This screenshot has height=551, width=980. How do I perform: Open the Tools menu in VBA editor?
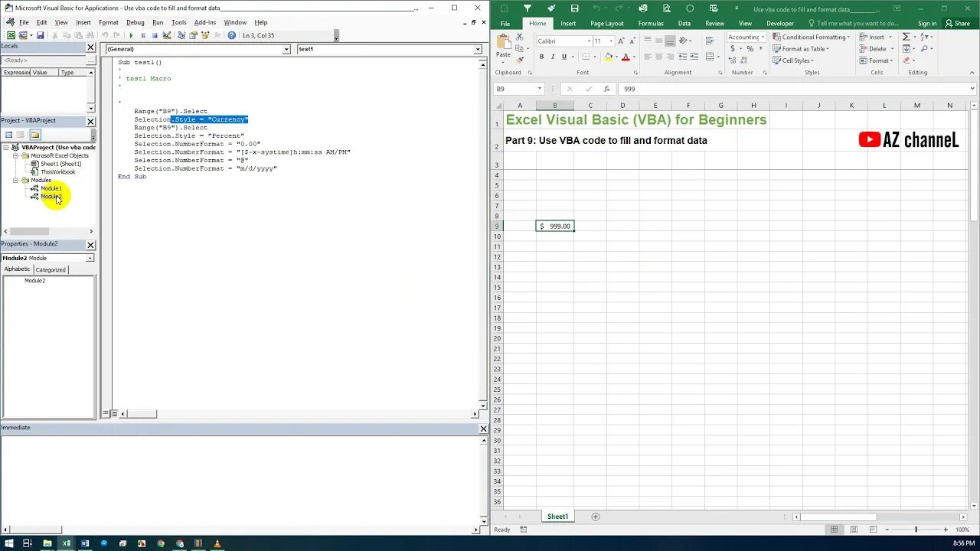[x=178, y=22]
